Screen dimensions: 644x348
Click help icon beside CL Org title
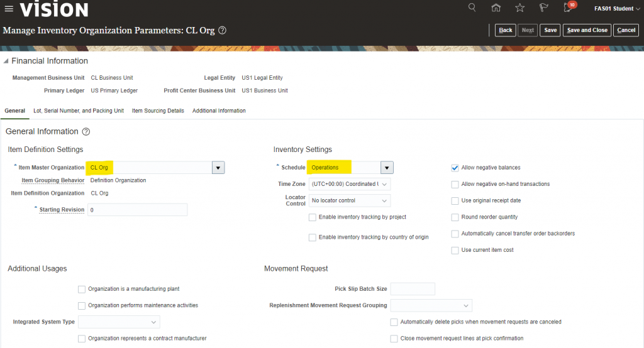(222, 30)
